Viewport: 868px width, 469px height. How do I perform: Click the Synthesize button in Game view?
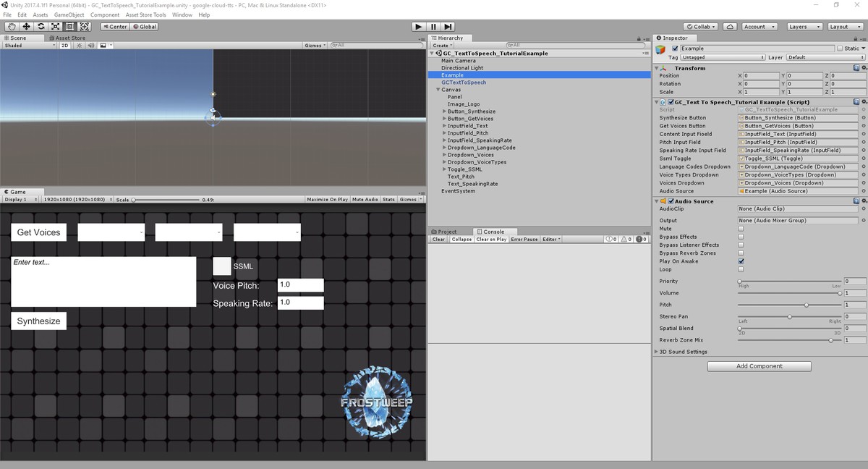38,321
